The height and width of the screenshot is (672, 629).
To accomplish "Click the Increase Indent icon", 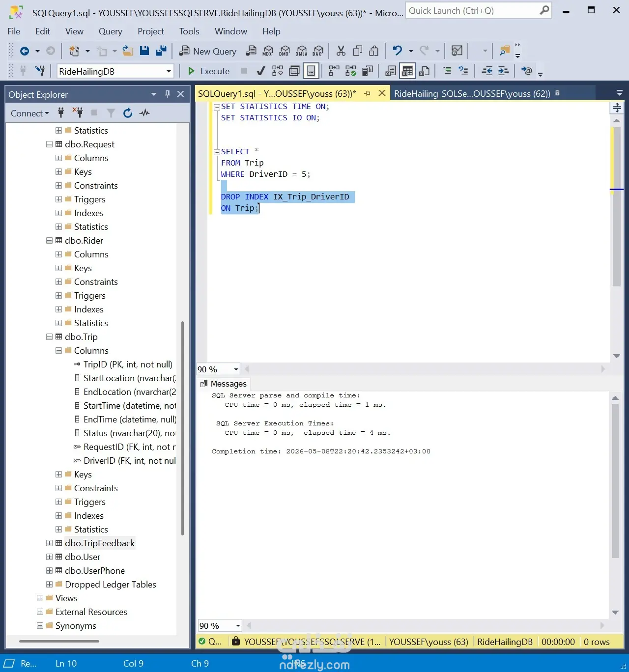I will pyautogui.click(x=503, y=71).
